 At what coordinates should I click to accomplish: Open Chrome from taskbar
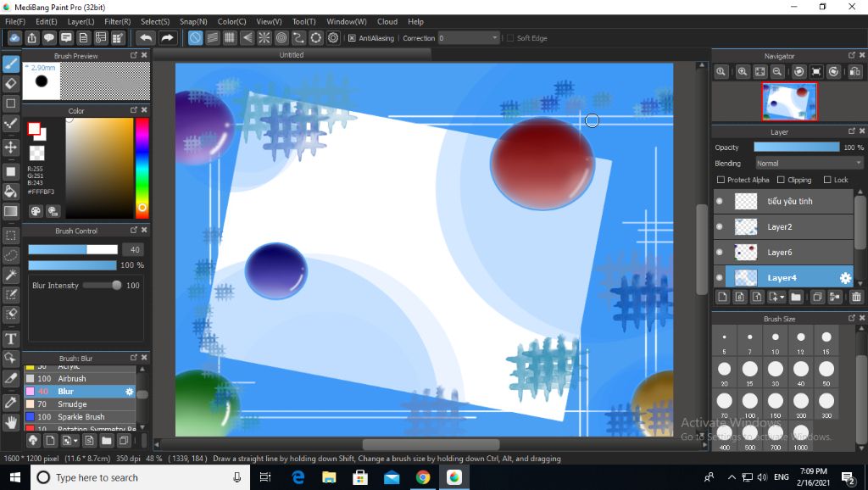pyautogui.click(x=423, y=477)
